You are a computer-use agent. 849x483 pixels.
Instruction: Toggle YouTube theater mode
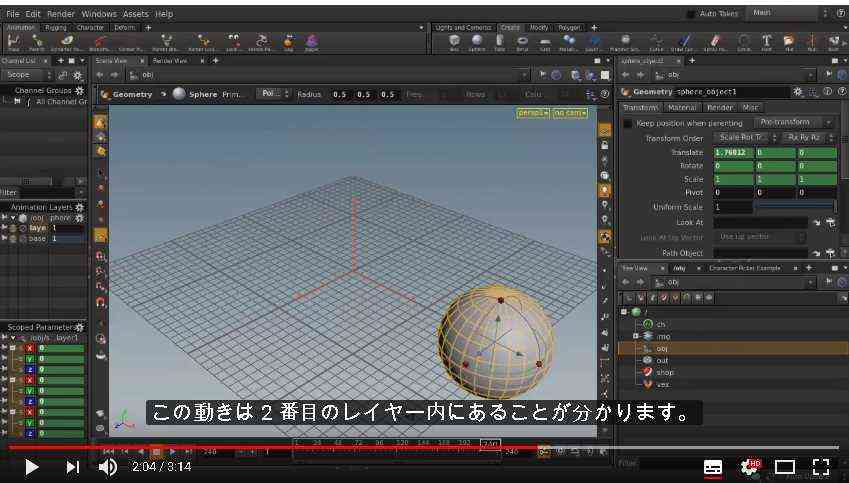[785, 467]
